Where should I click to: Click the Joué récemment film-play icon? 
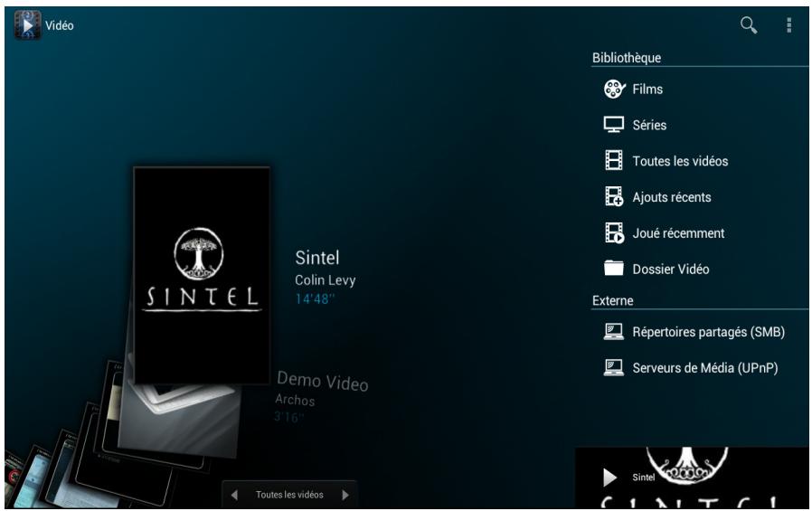point(614,232)
